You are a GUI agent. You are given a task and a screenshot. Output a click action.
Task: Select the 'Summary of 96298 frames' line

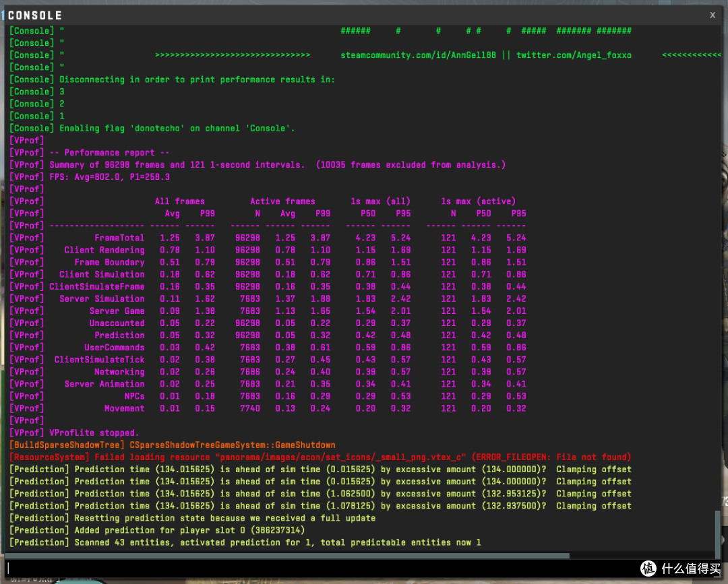(257, 164)
